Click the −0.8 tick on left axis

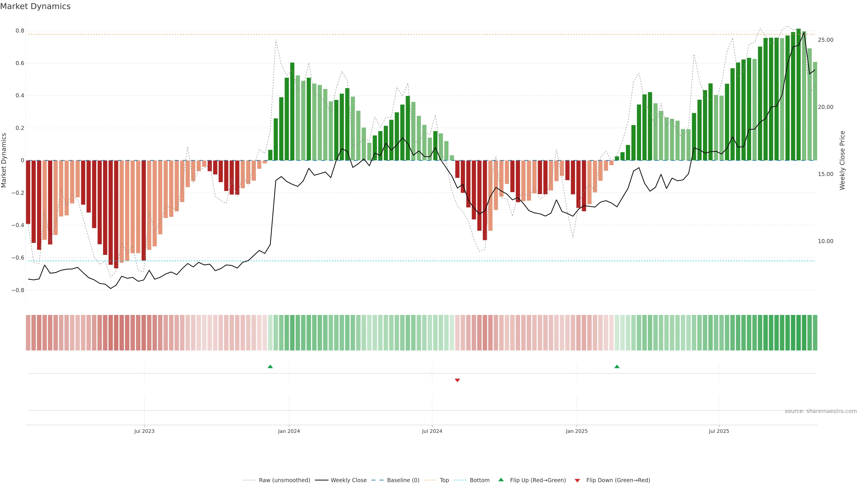tap(18, 290)
